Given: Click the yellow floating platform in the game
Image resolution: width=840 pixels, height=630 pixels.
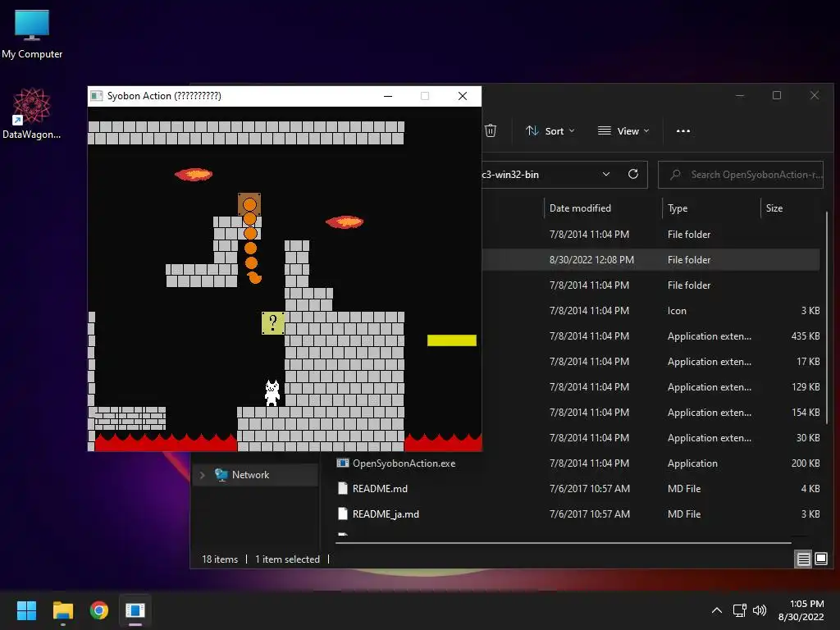Looking at the screenshot, I should (452, 340).
